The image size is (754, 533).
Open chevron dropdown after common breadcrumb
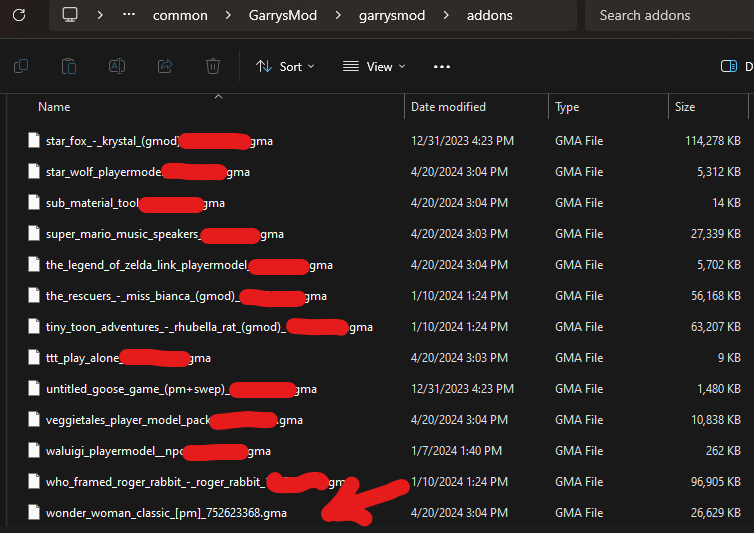(228, 15)
